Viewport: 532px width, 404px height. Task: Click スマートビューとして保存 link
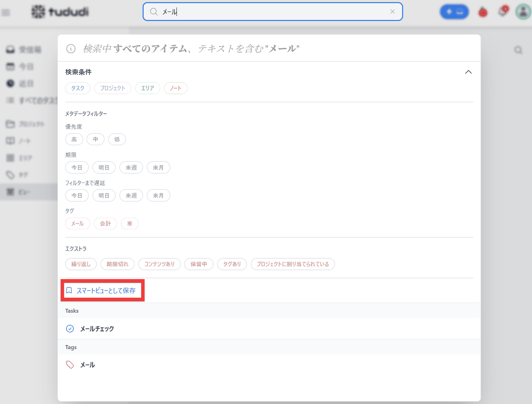[106, 291]
